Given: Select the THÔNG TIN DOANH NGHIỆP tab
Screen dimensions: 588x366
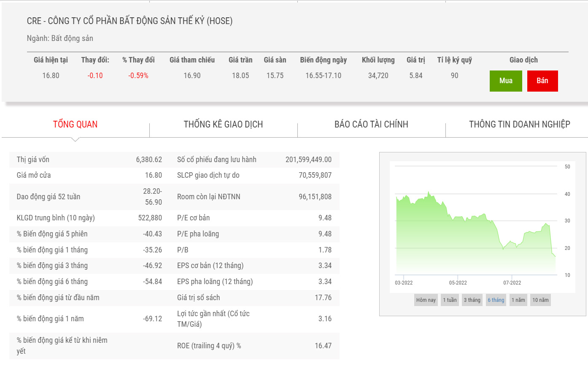Looking at the screenshot, I should [519, 124].
